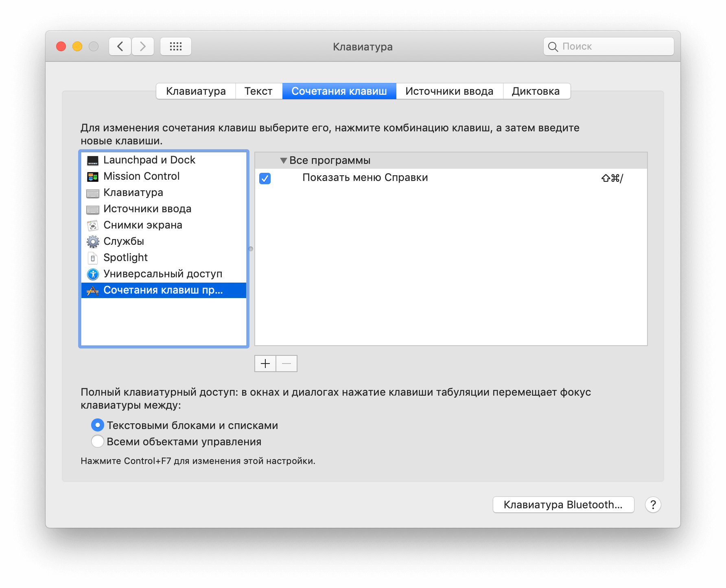Select Универсальный доступ in the list
Image resolution: width=726 pixels, height=588 pixels.
pyautogui.click(x=164, y=274)
